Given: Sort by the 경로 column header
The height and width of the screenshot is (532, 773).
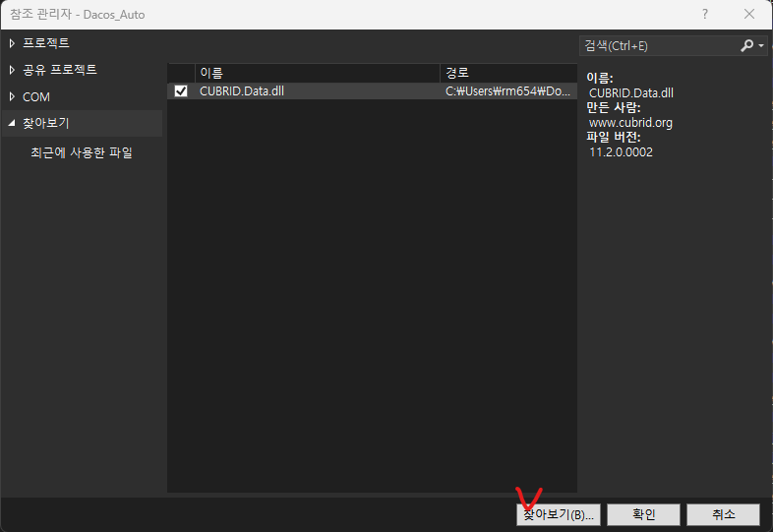Looking at the screenshot, I should click(508, 73).
